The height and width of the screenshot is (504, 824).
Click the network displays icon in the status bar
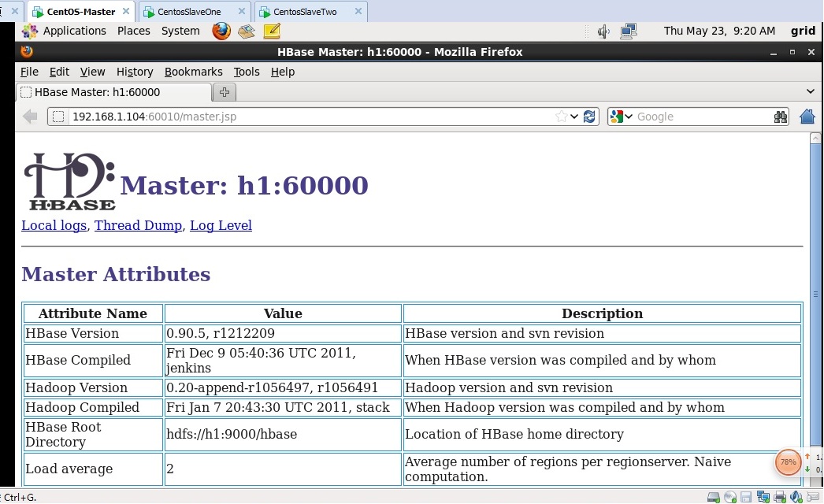pyautogui.click(x=763, y=497)
